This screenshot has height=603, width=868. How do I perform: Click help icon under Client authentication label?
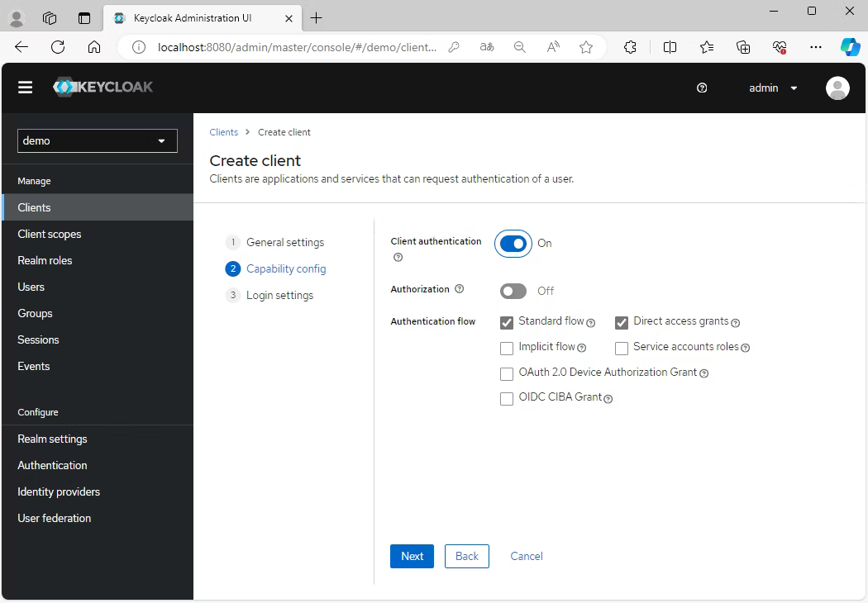398,258
